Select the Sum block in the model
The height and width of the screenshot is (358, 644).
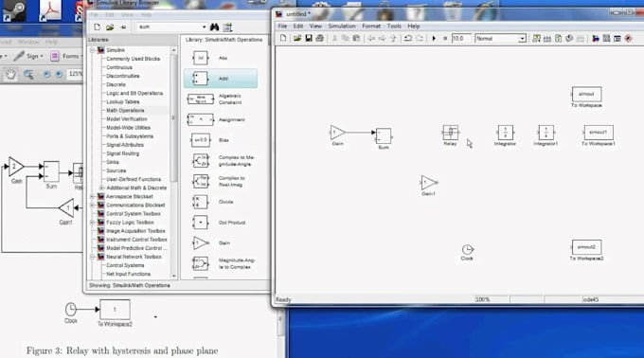point(384,135)
